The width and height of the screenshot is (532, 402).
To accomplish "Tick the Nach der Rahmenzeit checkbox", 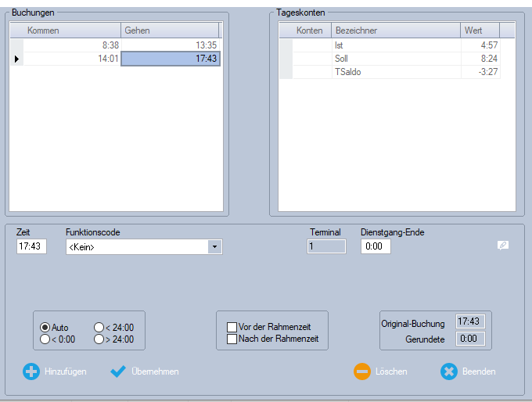I will (232, 339).
